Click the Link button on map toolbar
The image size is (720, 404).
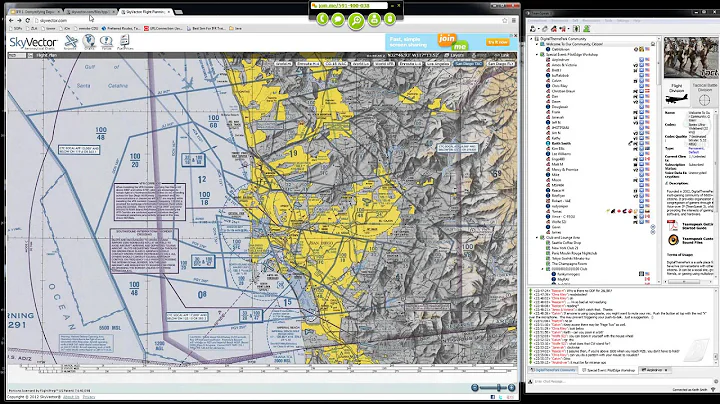coord(502,55)
